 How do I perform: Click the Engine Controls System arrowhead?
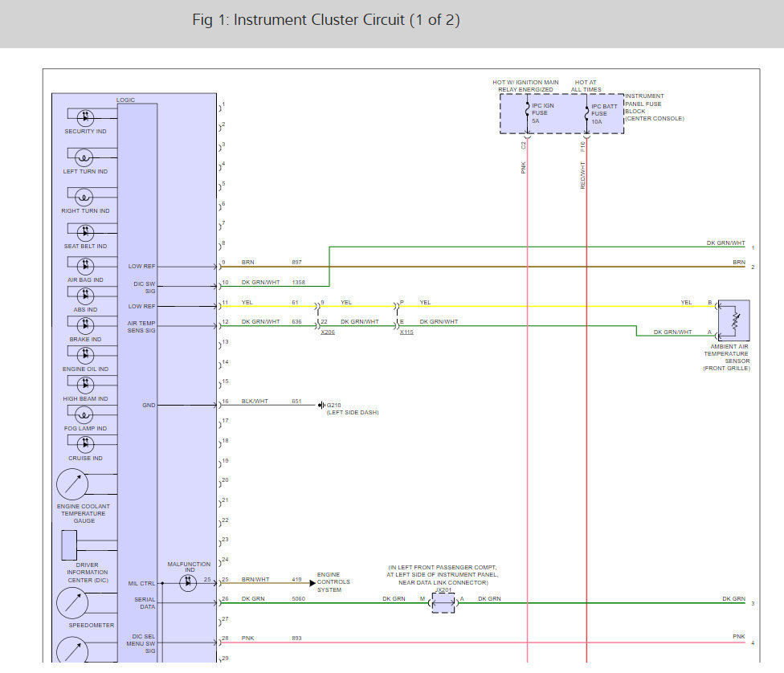pyautogui.click(x=312, y=583)
